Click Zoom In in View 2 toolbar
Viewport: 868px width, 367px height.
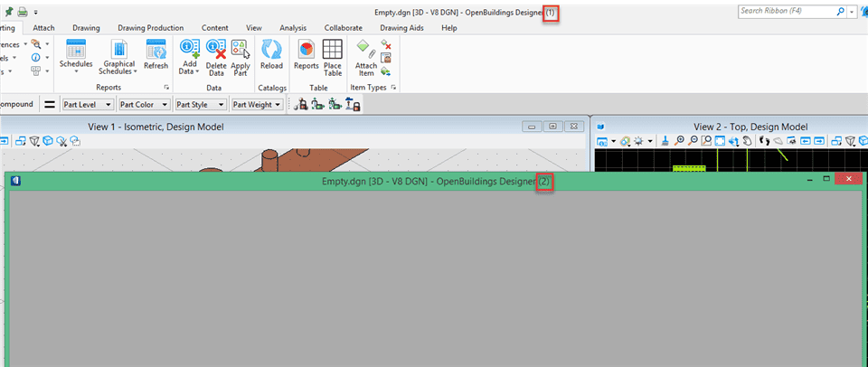679,141
